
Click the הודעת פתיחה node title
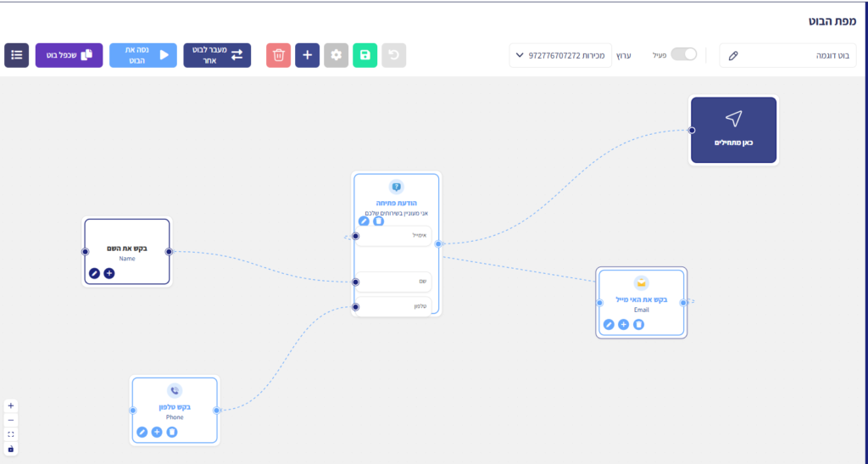click(397, 204)
